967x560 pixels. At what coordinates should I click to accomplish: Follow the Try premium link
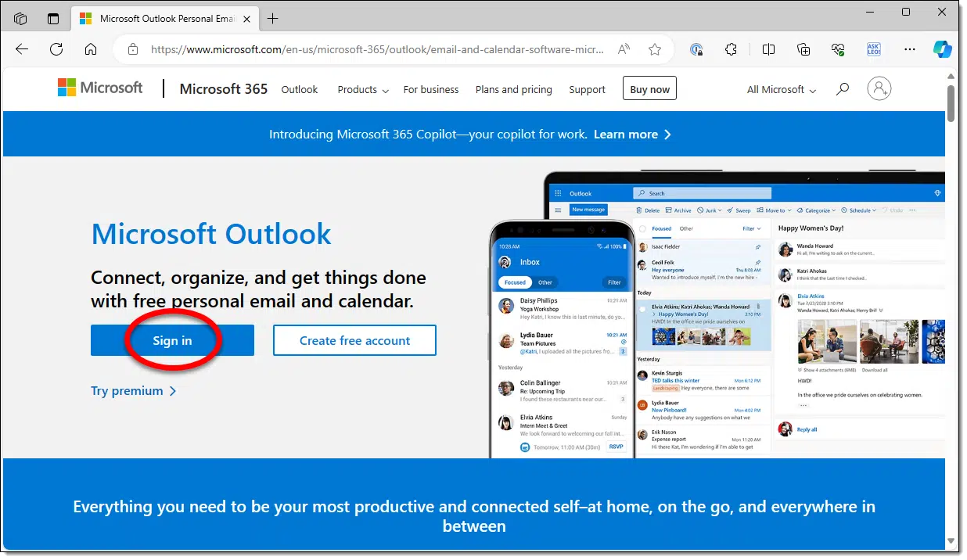coord(134,390)
